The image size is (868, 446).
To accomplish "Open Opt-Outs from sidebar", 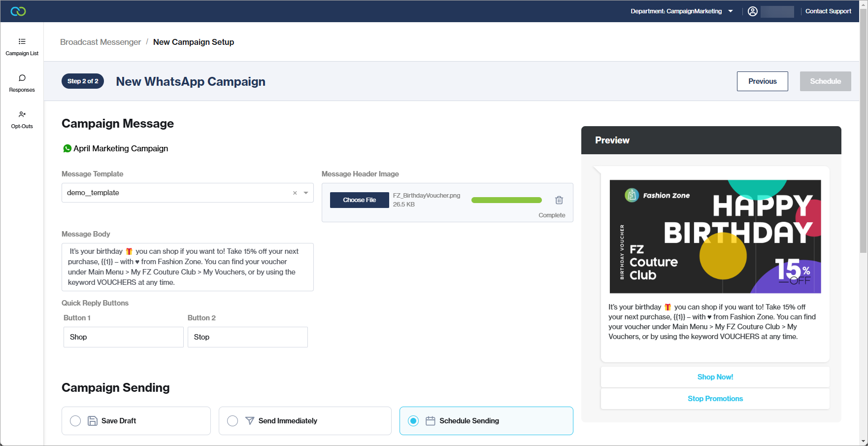I will coord(22,120).
